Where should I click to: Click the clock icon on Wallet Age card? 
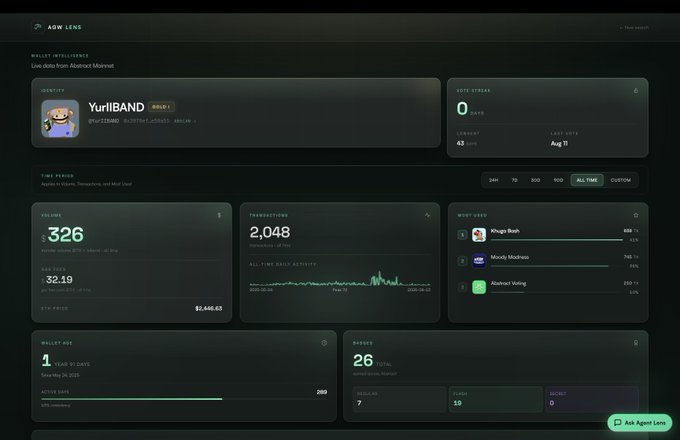(x=324, y=343)
